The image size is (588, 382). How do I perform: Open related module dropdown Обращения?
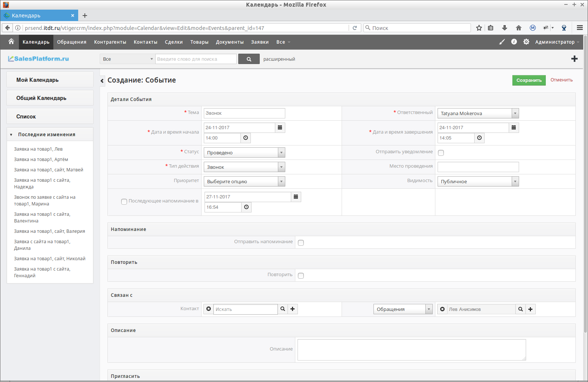[x=403, y=309]
